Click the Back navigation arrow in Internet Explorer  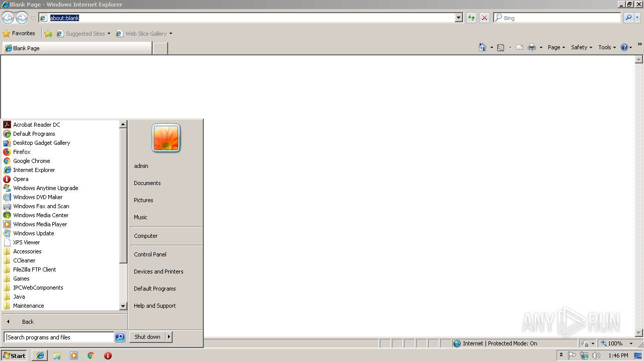(8, 18)
